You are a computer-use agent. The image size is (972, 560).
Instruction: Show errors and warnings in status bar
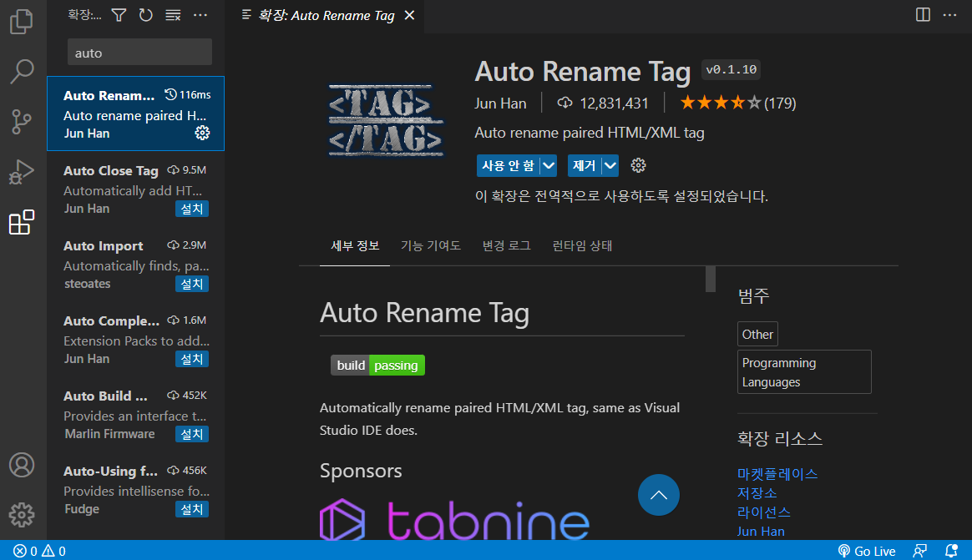pos(40,551)
